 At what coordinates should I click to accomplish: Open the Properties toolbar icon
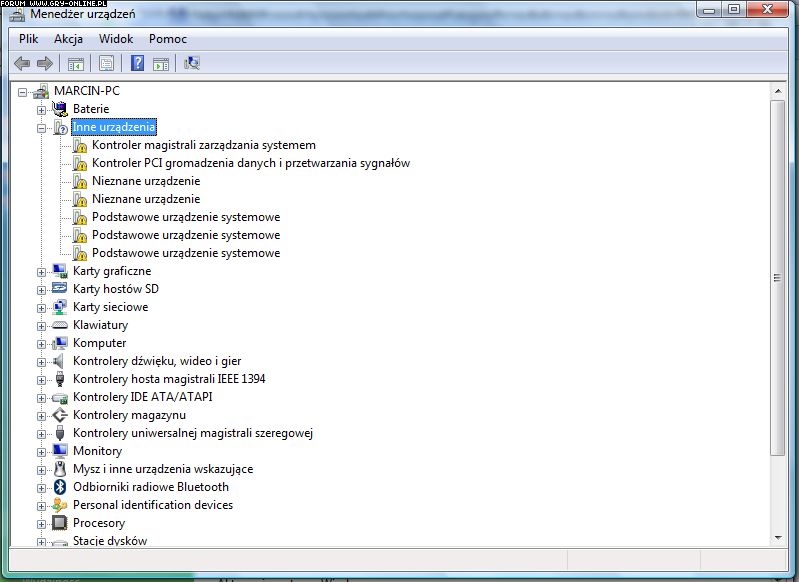click(x=106, y=63)
